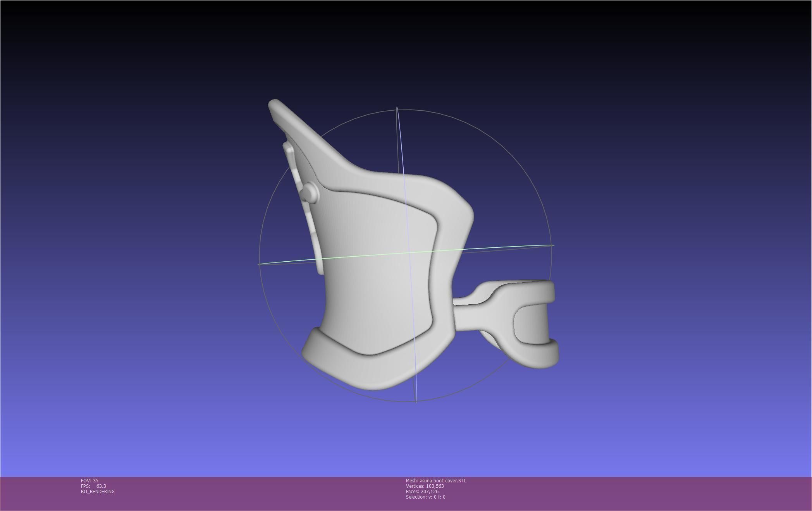Click the Selection: v: 0 f: 0 text

[426, 497]
